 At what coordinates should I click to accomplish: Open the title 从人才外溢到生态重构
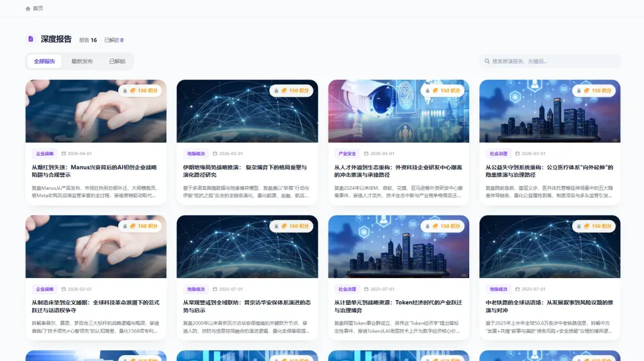(398, 171)
